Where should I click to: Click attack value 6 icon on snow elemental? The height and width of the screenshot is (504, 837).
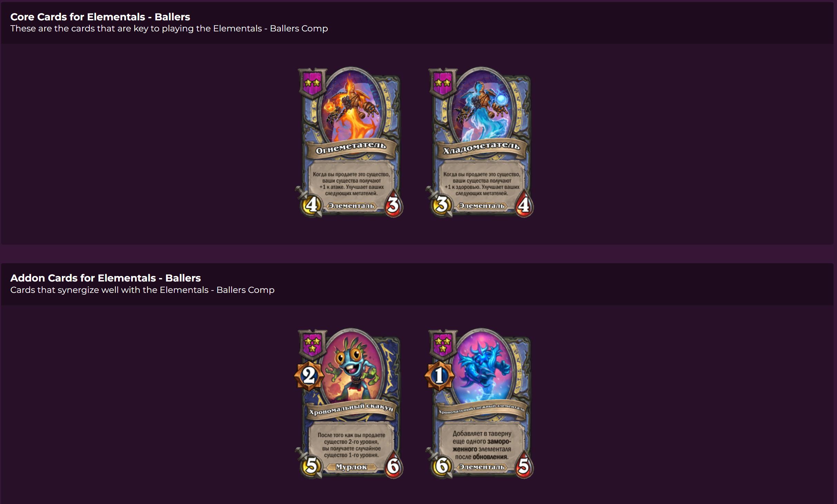[x=442, y=466]
